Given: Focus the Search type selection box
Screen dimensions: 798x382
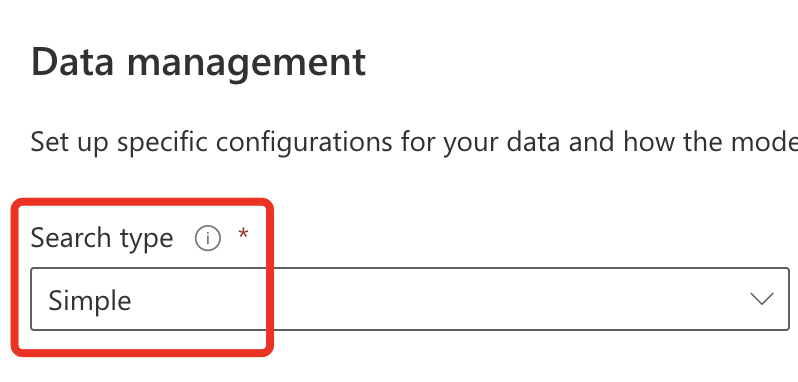Looking at the screenshot, I should pos(410,299).
